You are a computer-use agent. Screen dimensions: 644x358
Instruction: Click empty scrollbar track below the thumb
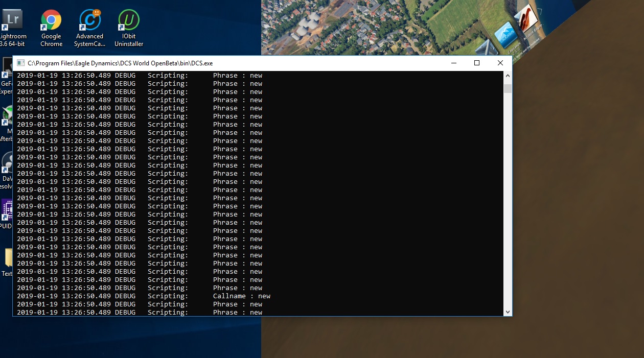click(508, 200)
